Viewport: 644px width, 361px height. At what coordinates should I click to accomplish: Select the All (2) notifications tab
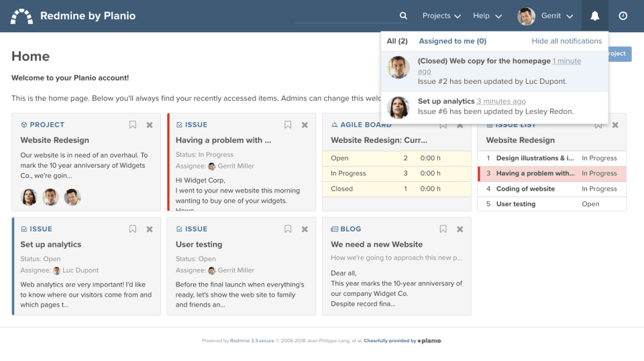pyautogui.click(x=397, y=41)
